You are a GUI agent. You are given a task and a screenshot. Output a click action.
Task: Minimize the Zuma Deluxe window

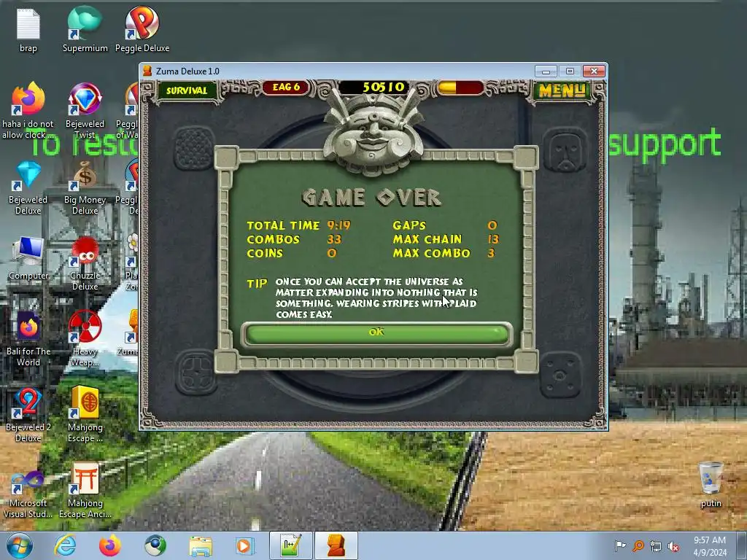tap(546, 71)
